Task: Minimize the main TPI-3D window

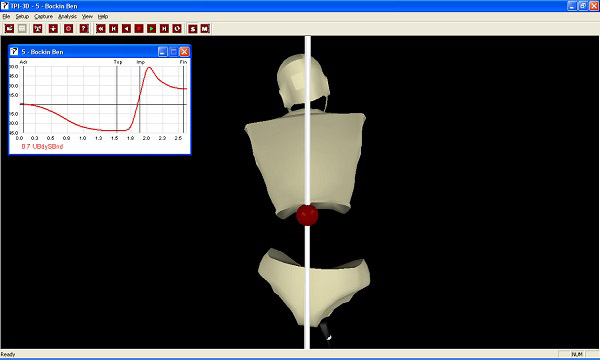Action: pyautogui.click(x=572, y=6)
